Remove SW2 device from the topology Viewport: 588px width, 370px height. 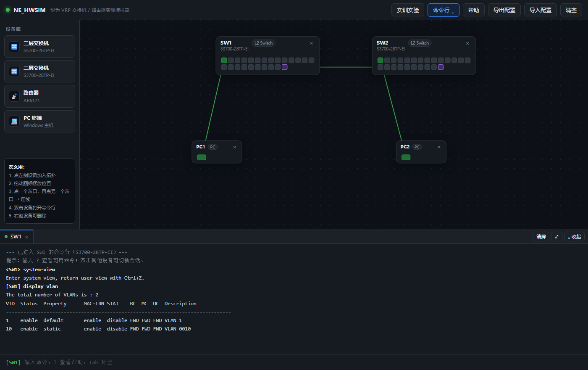click(x=467, y=43)
